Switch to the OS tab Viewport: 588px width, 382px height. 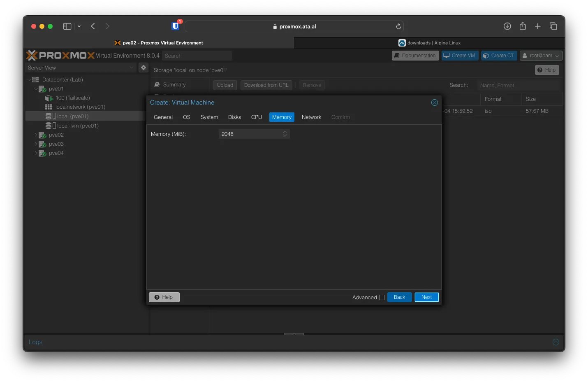(187, 117)
